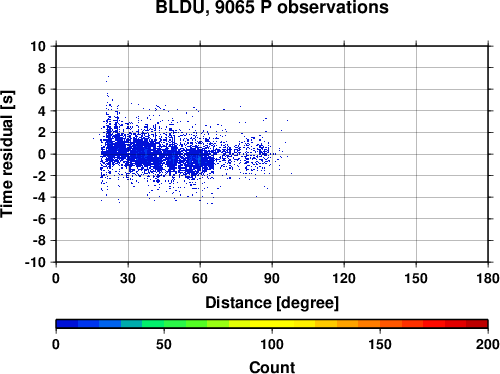Click y-axis tick label '-4'

pos(39,198)
